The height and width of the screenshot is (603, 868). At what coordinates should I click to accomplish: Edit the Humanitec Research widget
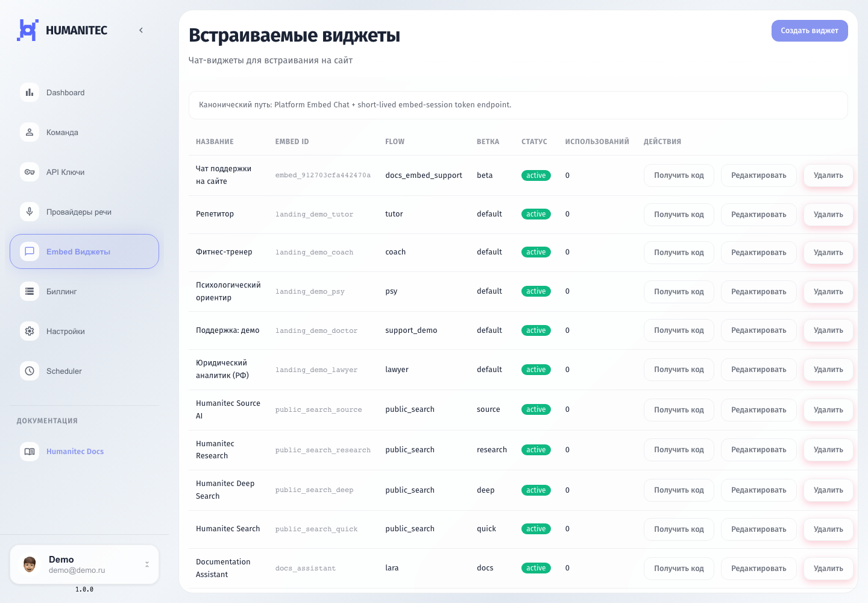[758, 450]
